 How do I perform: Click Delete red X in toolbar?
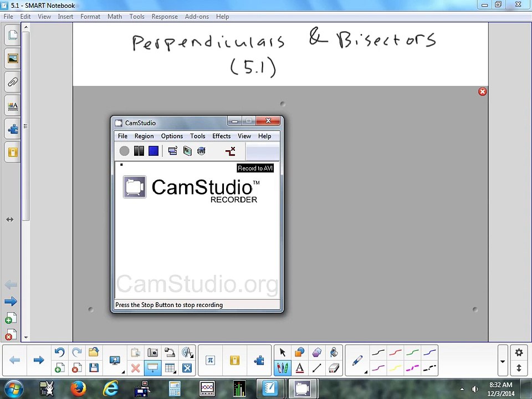[x=136, y=368]
